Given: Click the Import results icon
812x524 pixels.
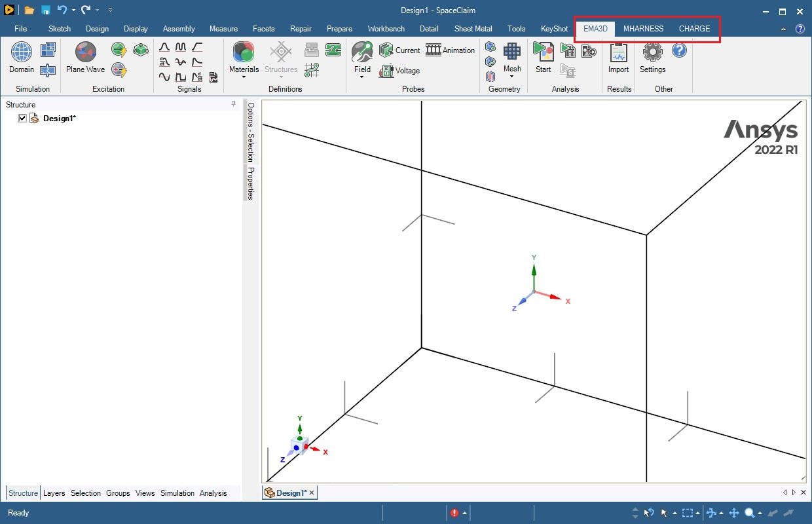Looking at the screenshot, I should pos(618,52).
